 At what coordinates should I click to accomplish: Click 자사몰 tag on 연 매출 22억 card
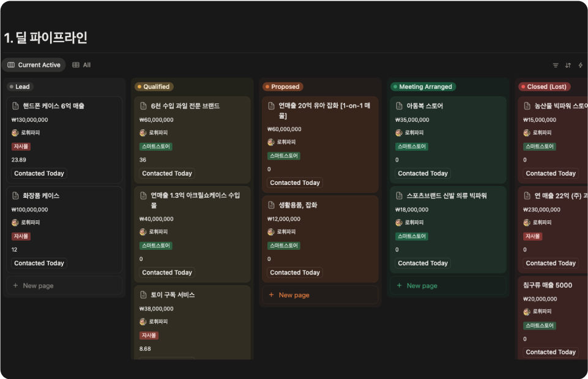pos(532,236)
